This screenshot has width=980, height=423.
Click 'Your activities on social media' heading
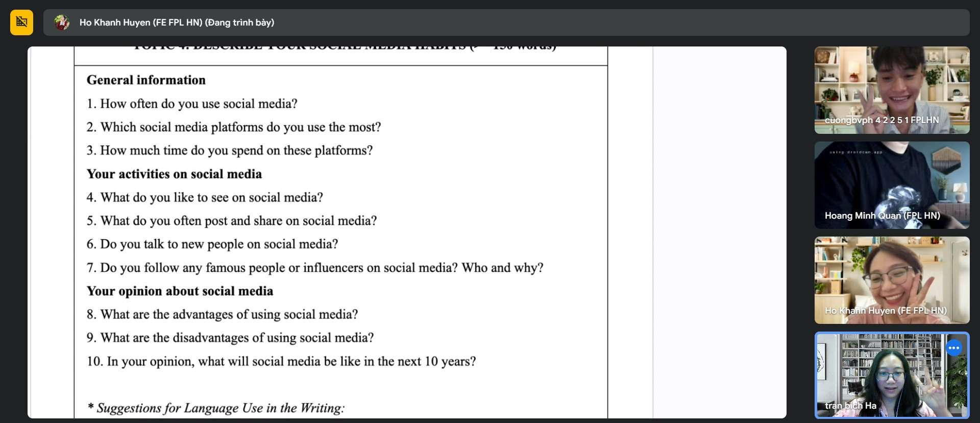174,174
